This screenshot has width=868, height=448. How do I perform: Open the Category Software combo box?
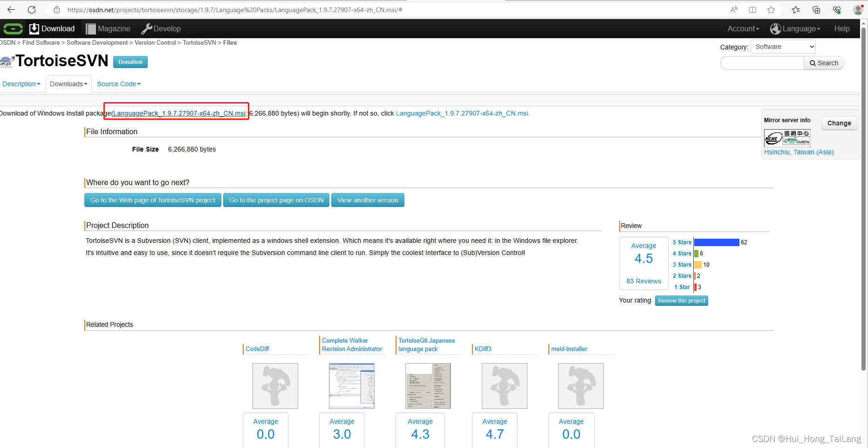[x=783, y=47]
